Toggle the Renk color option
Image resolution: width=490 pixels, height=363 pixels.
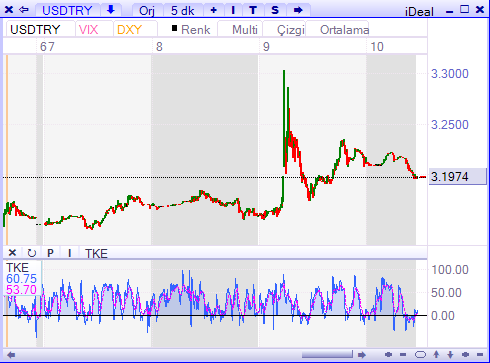click(191, 30)
